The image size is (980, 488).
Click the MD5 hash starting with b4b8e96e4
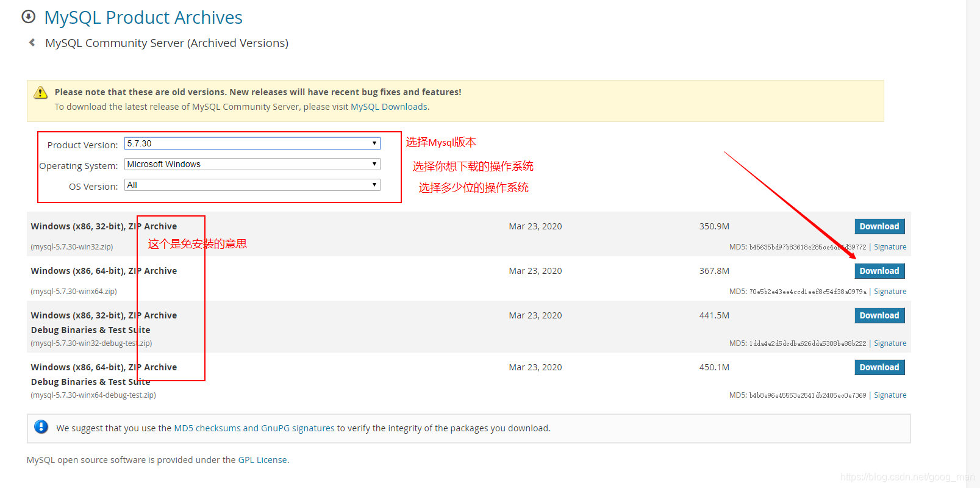point(807,395)
